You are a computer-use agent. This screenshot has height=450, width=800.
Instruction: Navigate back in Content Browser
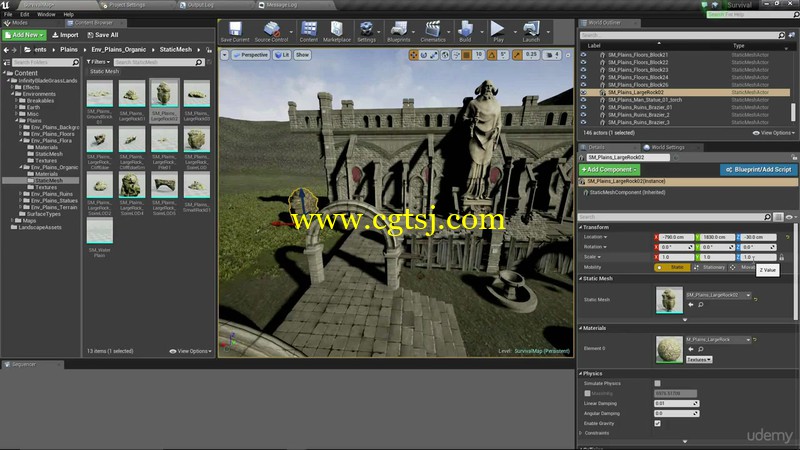pos(6,50)
